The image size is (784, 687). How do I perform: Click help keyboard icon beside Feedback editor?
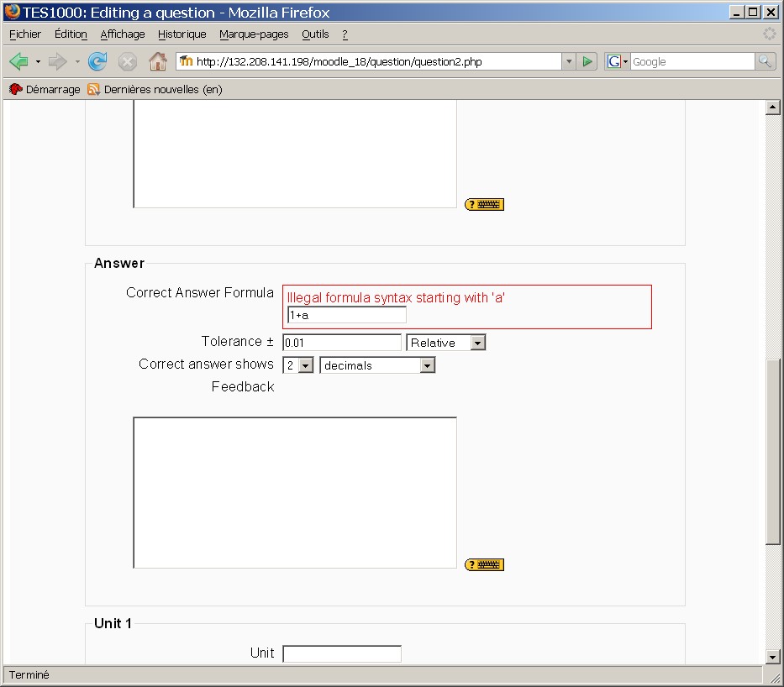coord(484,564)
